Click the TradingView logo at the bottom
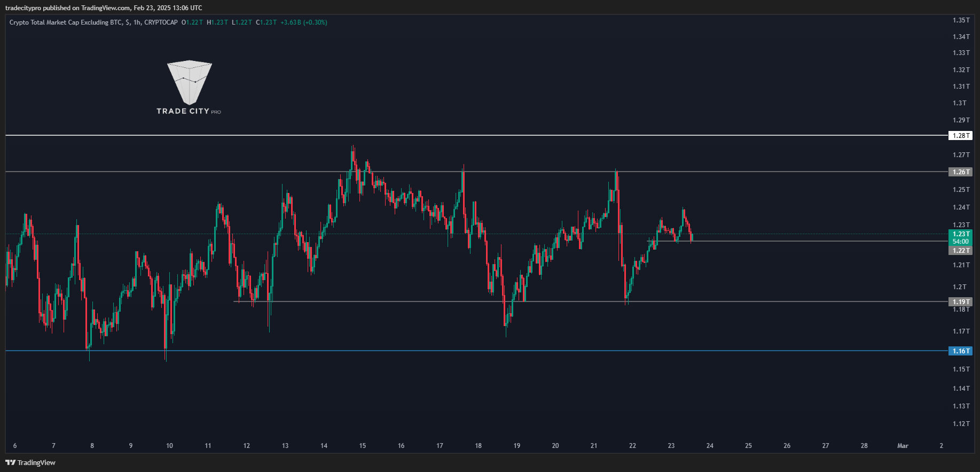980x472 pixels. (30, 462)
